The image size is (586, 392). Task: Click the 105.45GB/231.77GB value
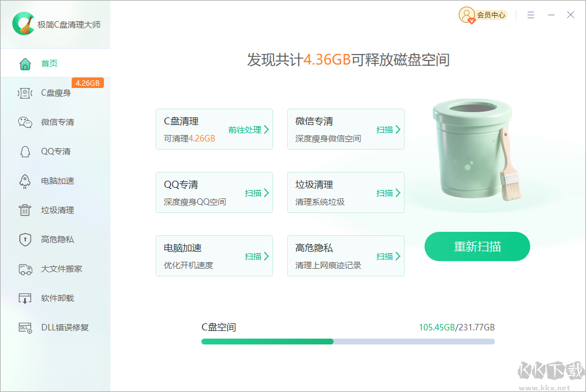click(x=457, y=327)
